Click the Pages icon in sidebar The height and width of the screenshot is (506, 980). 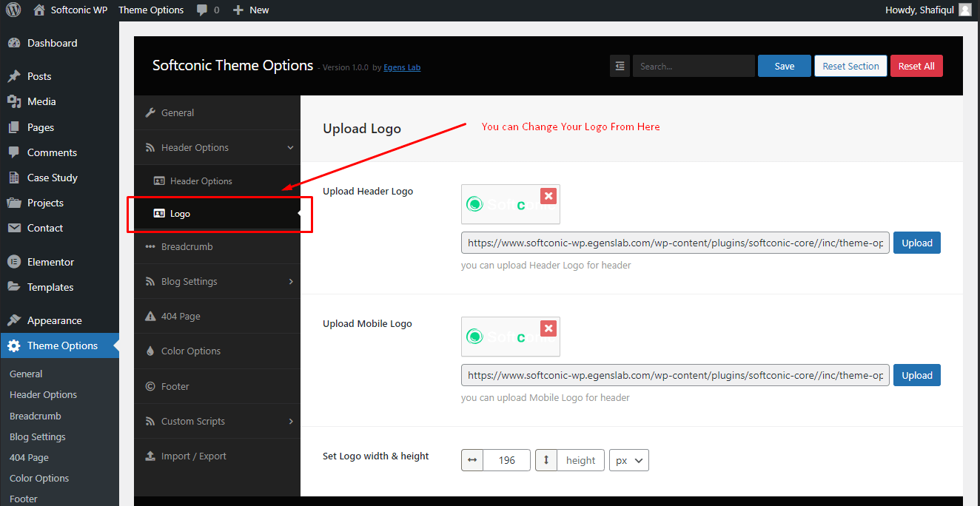[x=13, y=127]
